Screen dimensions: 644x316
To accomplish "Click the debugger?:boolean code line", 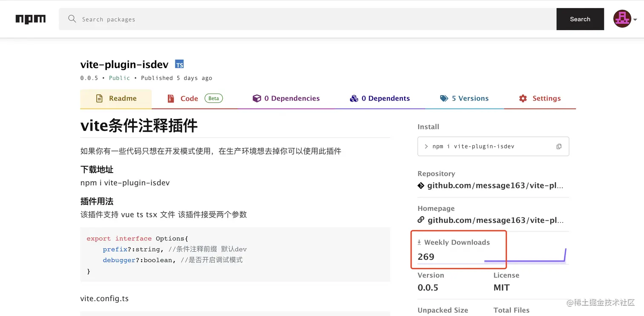I will (172, 260).
